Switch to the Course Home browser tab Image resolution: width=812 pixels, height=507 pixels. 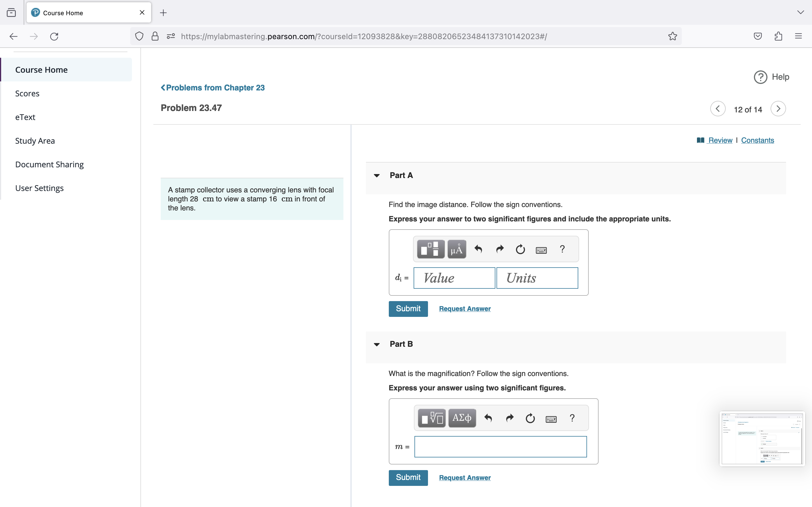(62, 13)
